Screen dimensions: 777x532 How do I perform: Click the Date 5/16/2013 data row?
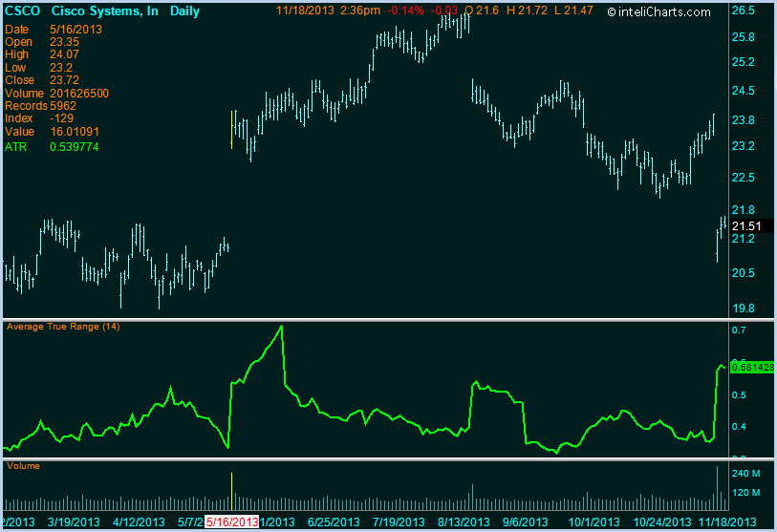[54, 30]
